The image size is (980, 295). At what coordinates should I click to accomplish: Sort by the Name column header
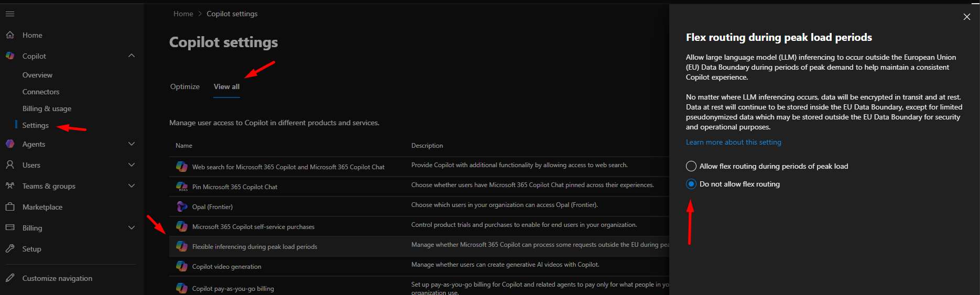coord(184,146)
